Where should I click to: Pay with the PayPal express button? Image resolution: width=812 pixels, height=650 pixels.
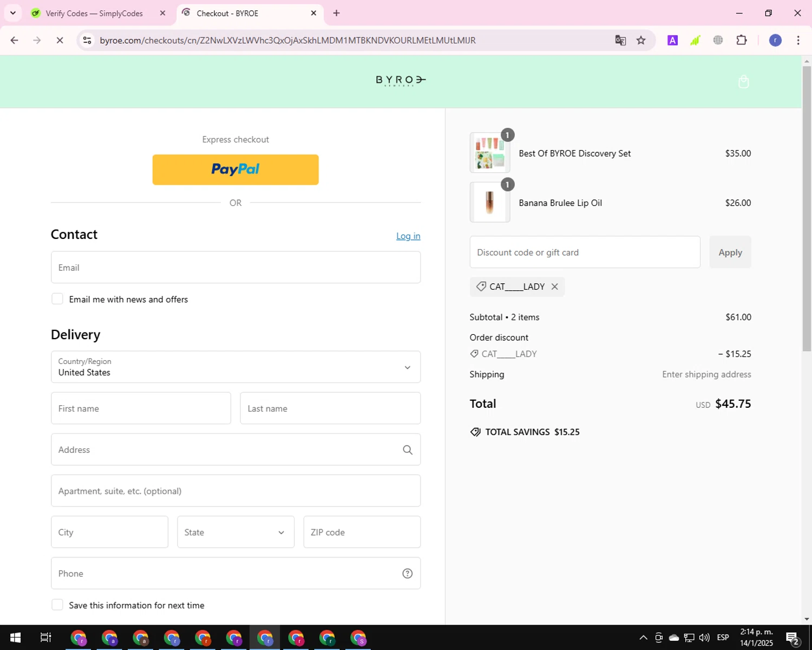235,170
